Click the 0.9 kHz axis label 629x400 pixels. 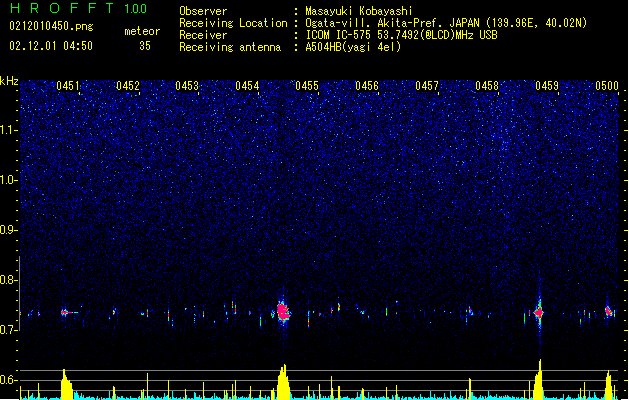[x=9, y=230]
